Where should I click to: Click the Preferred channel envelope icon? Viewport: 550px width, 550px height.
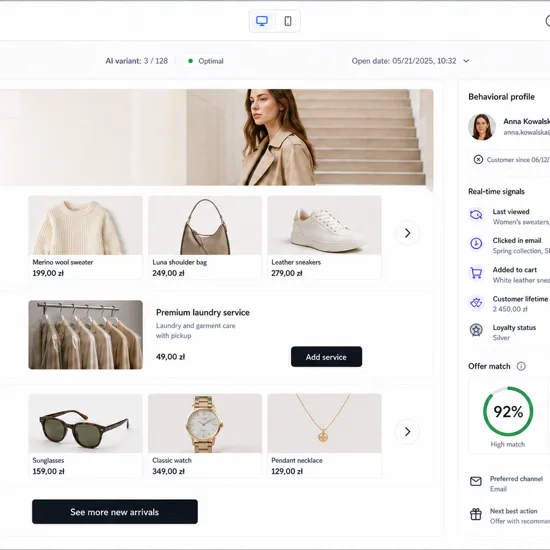point(476,481)
